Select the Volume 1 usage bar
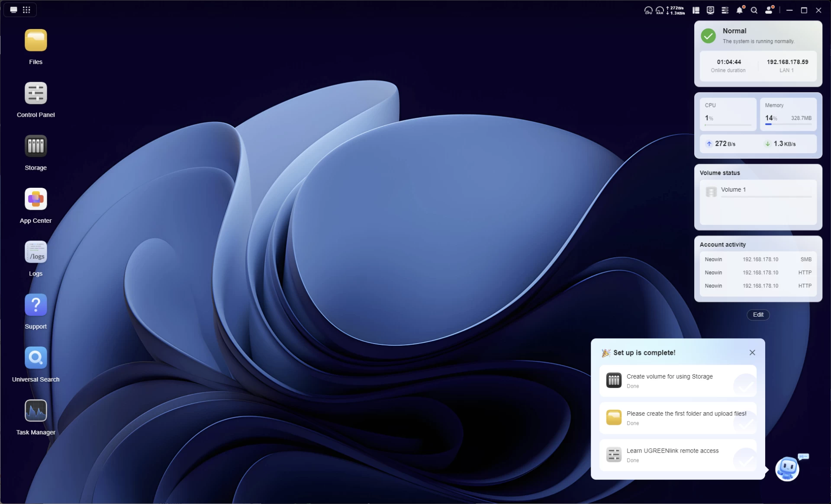Viewport: 831px width, 504px height. (x=766, y=197)
